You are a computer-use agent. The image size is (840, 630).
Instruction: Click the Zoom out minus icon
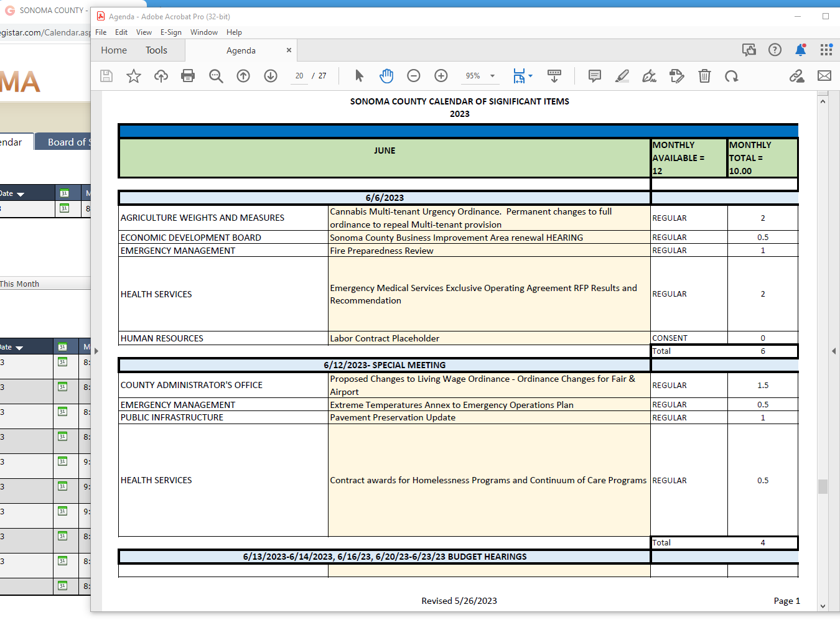[414, 76]
